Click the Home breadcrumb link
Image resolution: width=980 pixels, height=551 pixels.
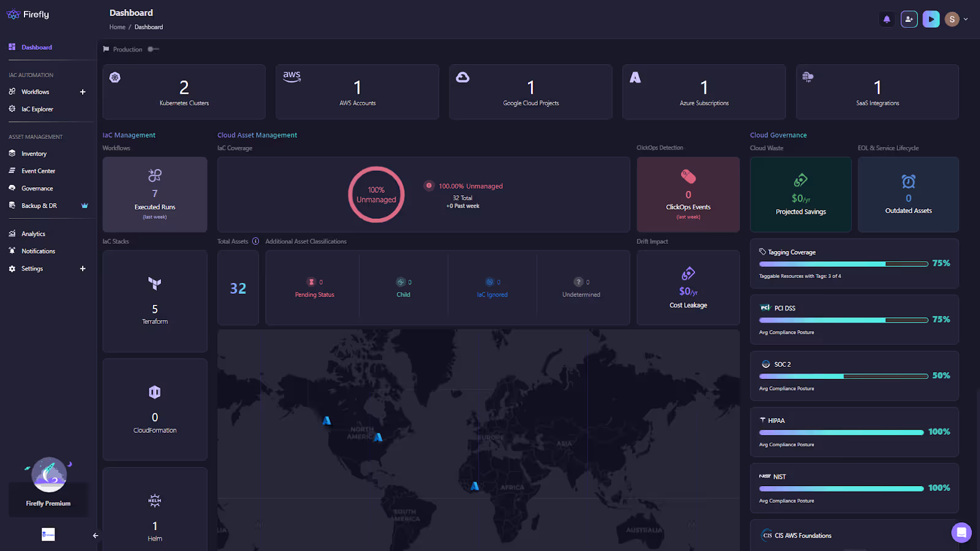point(117,27)
